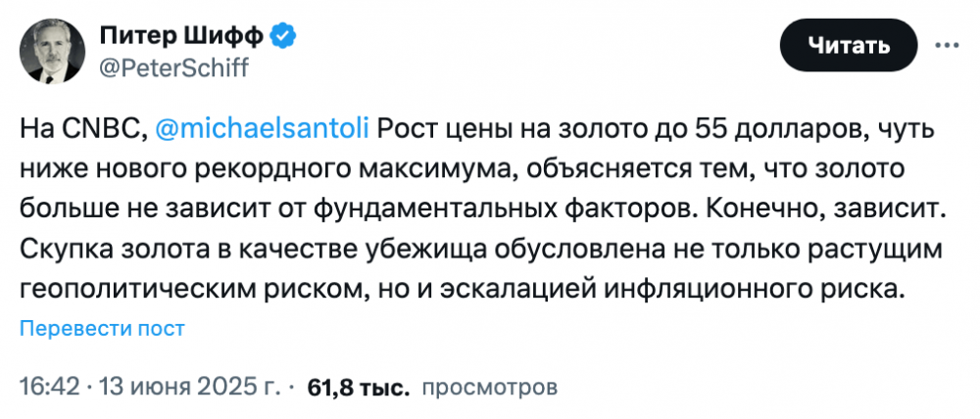This screenshot has height=419, width=980.
Task: Click the sentence beginning Скупка золота
Action: [481, 268]
